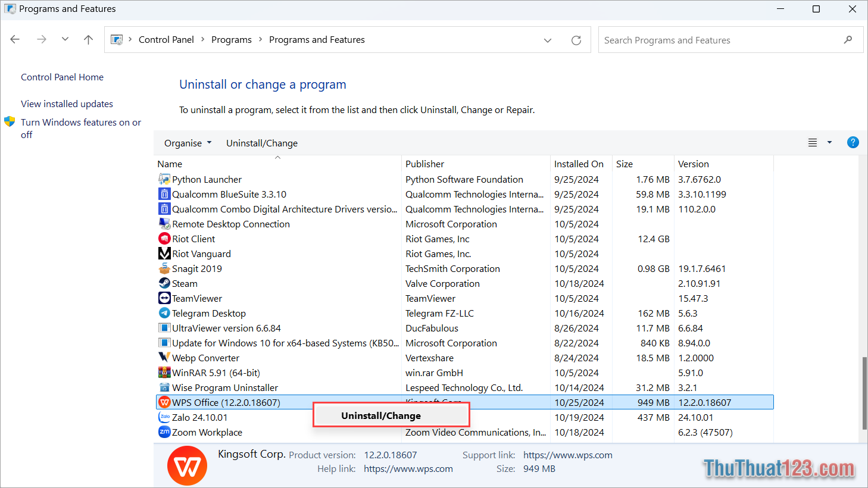Expand the address bar history dropdown
868x488 pixels.
[548, 40]
